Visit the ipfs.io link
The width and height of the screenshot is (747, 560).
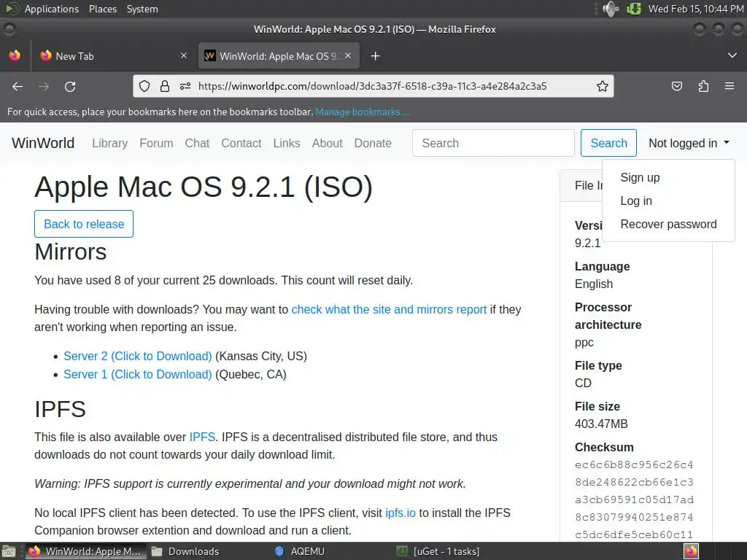tap(400, 513)
